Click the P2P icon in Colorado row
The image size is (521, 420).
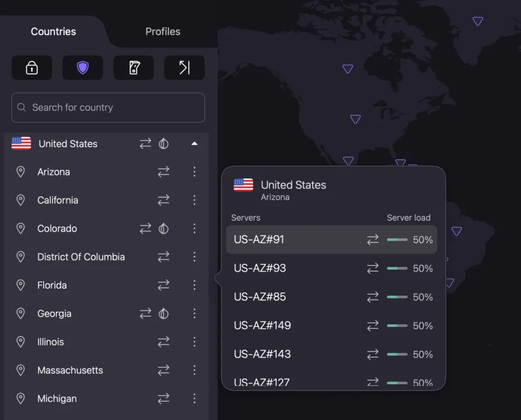pos(145,228)
